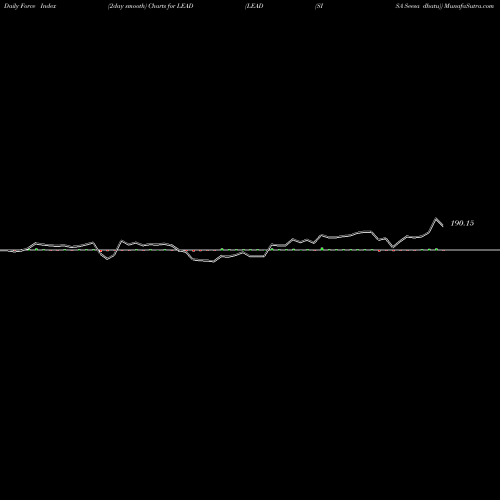Click the '(2day smooth) Charts for LEAD' text
This screenshot has width=500, height=500.
tap(150, 6)
